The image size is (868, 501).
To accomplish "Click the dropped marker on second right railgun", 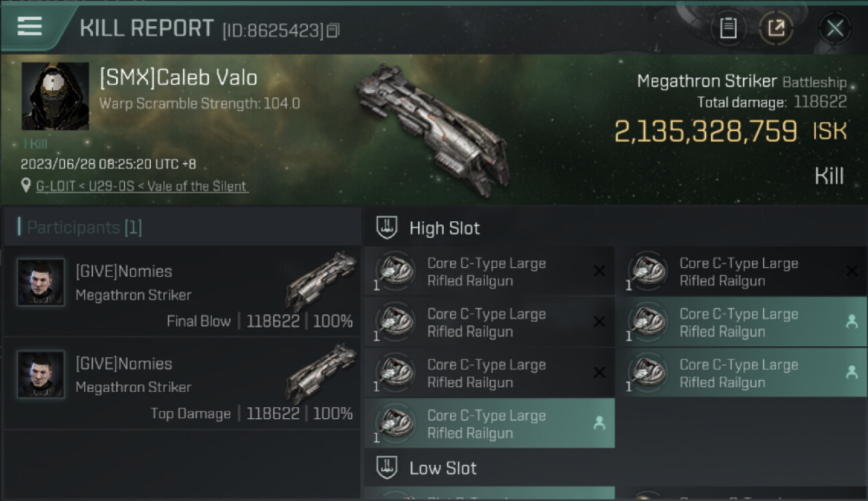I will 851,321.
